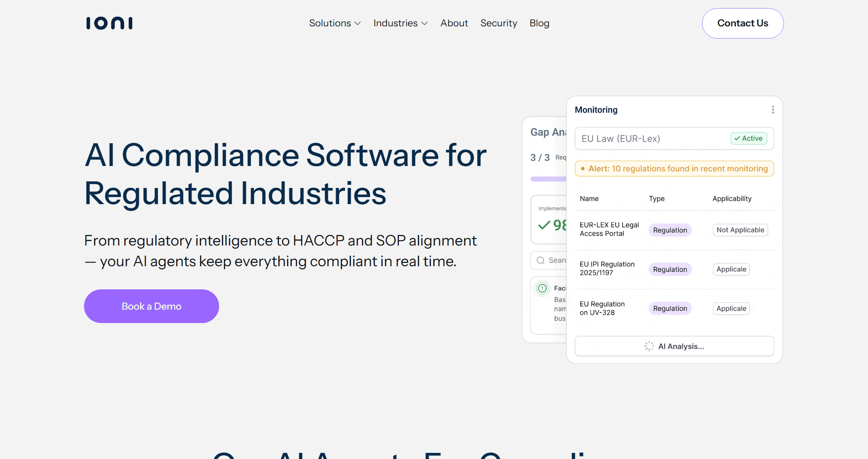Open the Security menu item

pos(499,24)
